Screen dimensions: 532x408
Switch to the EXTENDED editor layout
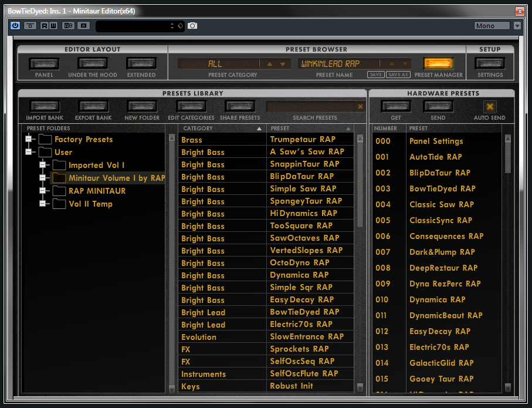pos(141,63)
